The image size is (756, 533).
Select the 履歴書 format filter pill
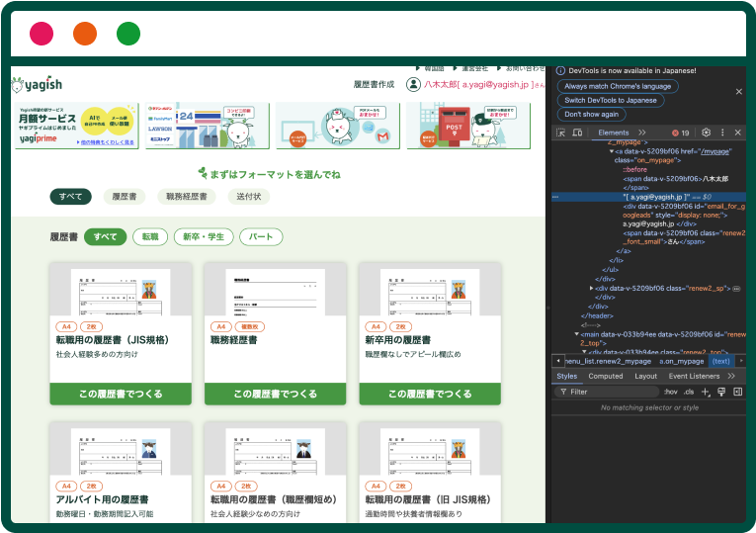pos(125,197)
